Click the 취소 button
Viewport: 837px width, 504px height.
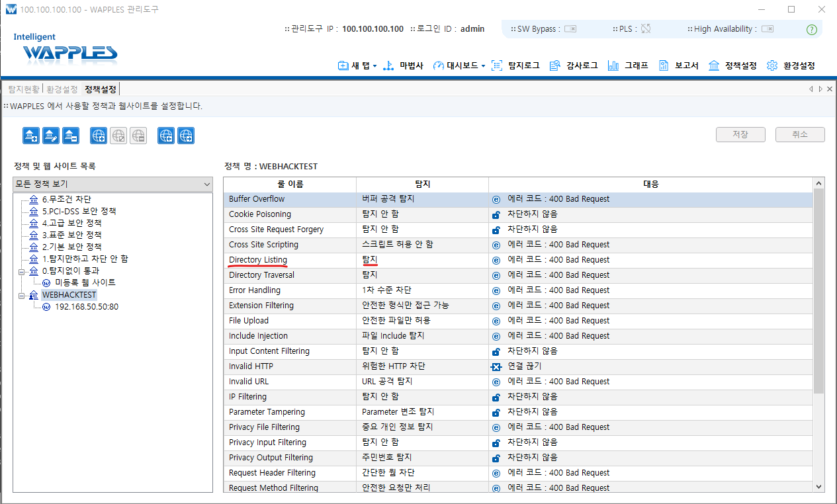(x=800, y=134)
